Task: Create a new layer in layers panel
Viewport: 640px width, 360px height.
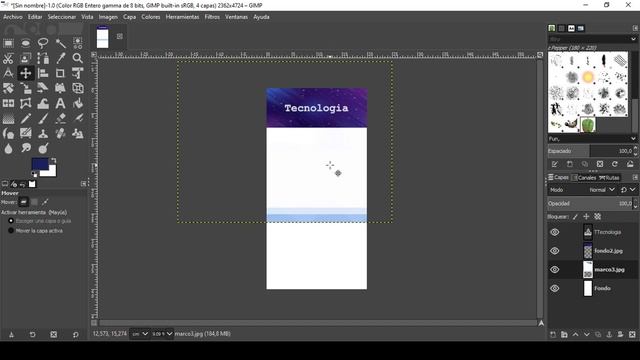Action: pos(553,334)
